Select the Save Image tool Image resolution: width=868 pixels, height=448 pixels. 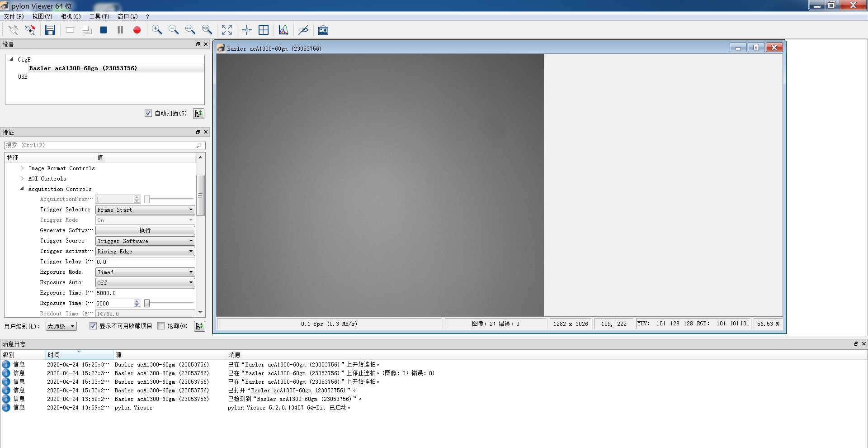[x=50, y=30]
